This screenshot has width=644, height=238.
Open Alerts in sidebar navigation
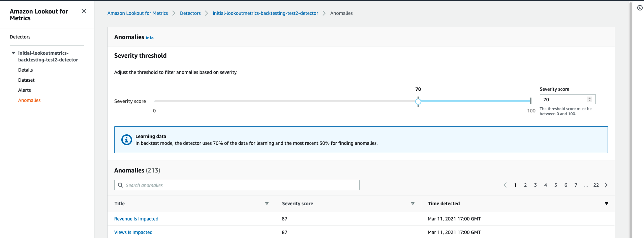(x=25, y=90)
